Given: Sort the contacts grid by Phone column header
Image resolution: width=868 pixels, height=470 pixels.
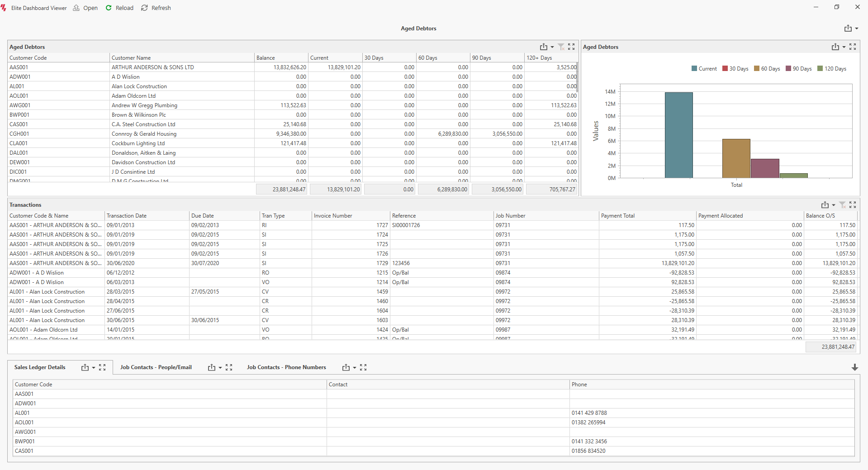Looking at the screenshot, I should (x=712, y=385).
